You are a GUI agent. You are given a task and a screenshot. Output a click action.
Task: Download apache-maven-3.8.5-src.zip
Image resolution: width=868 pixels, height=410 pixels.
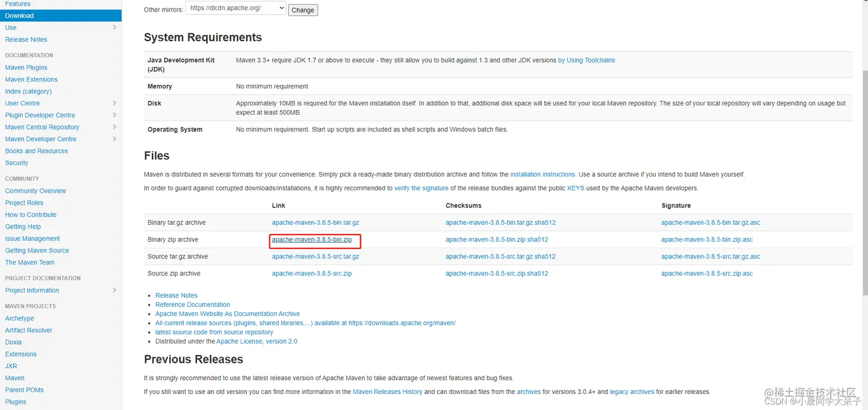click(x=312, y=274)
